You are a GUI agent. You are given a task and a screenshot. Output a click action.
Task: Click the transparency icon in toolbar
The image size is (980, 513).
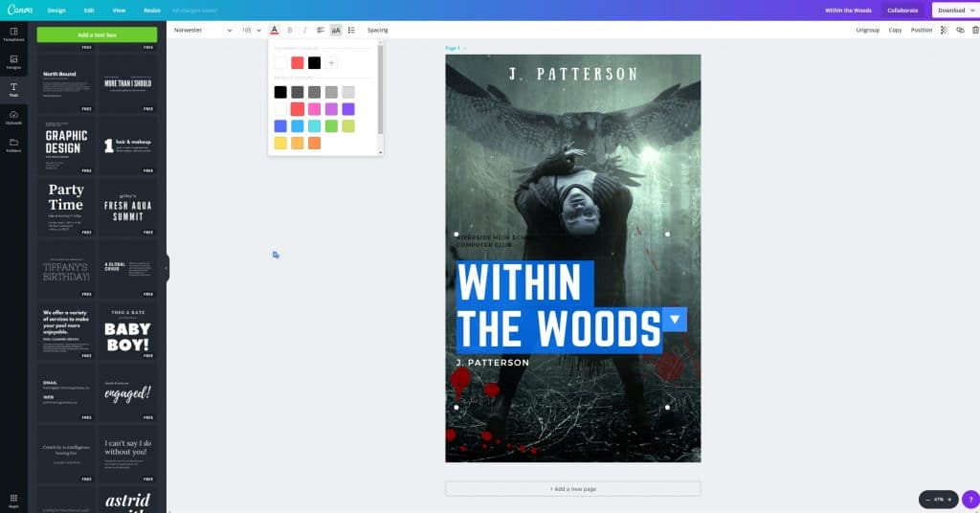click(945, 30)
